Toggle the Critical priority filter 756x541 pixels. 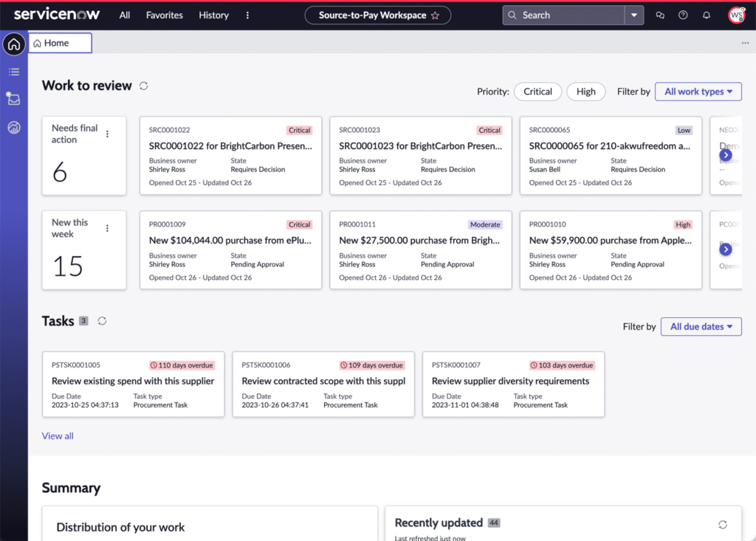coord(537,92)
